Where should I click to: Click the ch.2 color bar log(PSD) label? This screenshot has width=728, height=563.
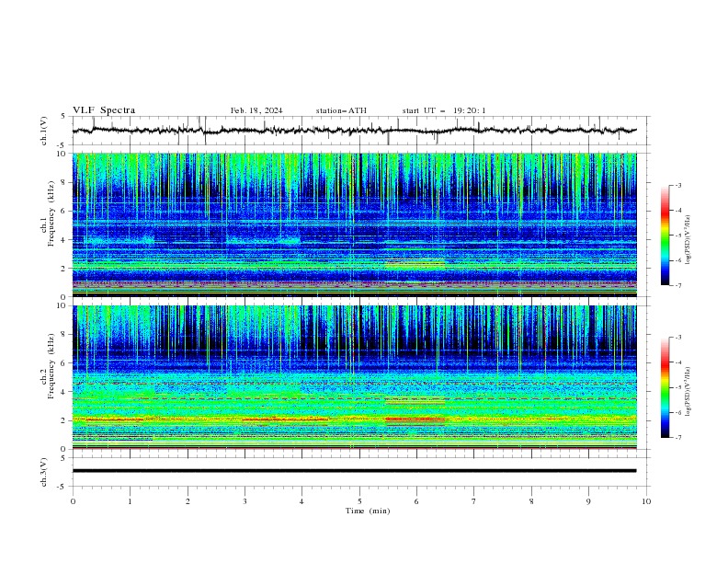click(688, 392)
